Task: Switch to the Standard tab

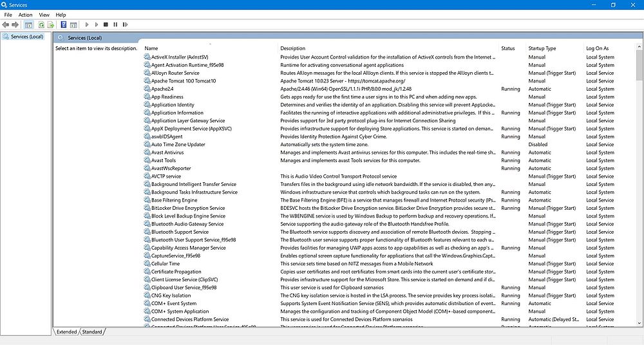Action: click(x=92, y=332)
